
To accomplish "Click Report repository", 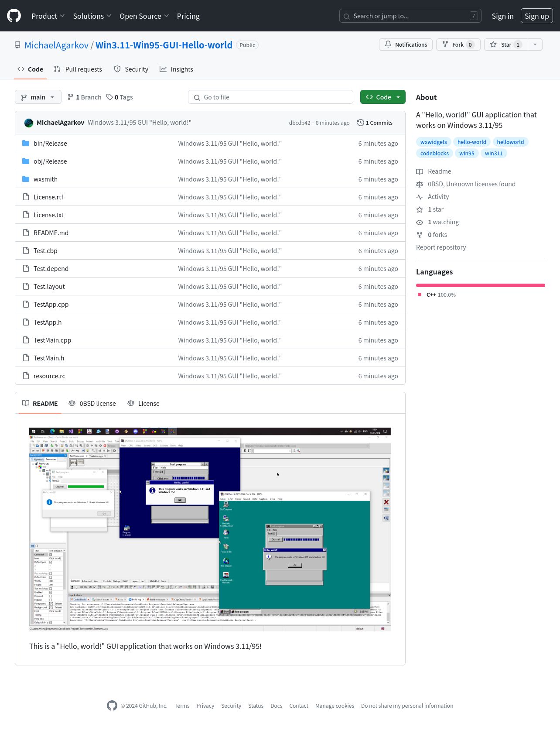I will 441,247.
